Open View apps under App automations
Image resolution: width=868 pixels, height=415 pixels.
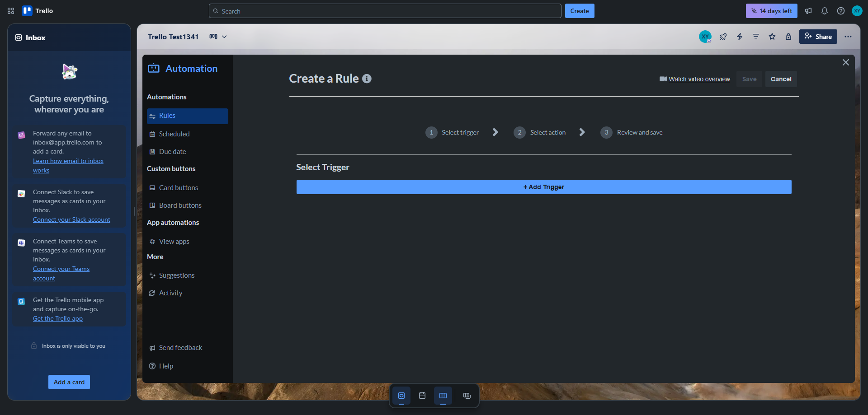point(187,242)
